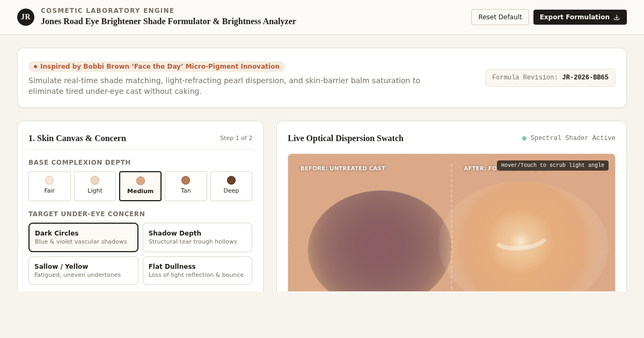
Task: Select Medium complexion depth
Action: coord(140,186)
